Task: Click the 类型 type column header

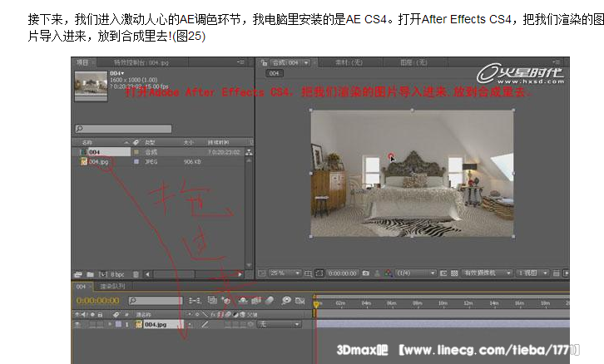Action: tap(150, 142)
